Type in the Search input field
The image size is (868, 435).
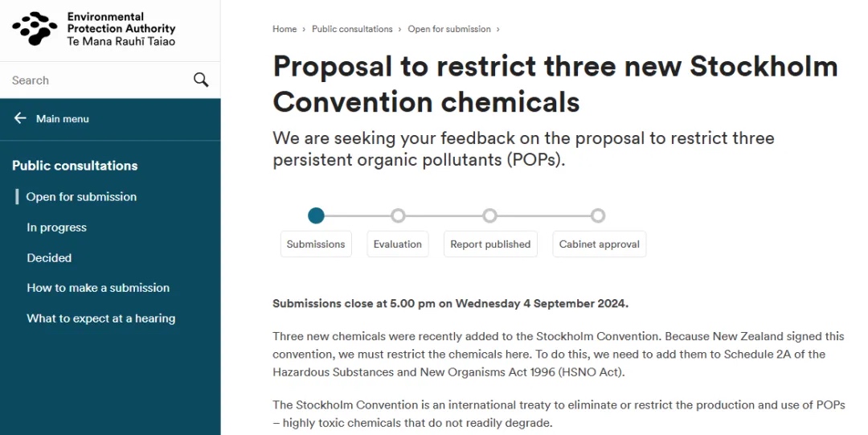click(x=96, y=80)
